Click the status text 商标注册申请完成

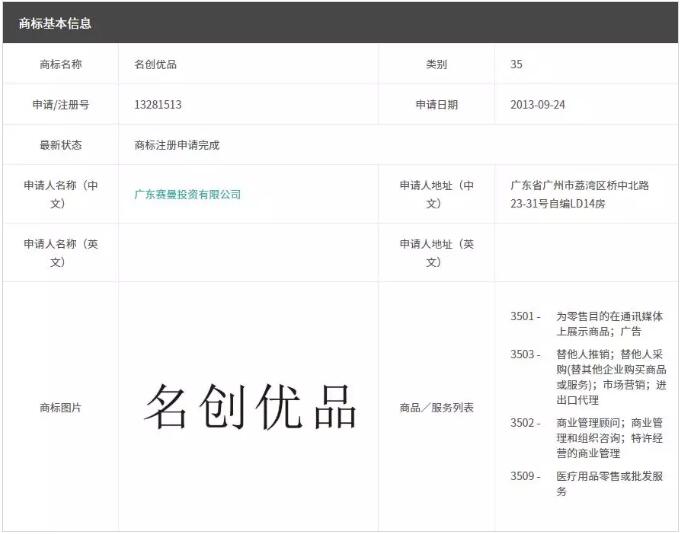pos(177,145)
